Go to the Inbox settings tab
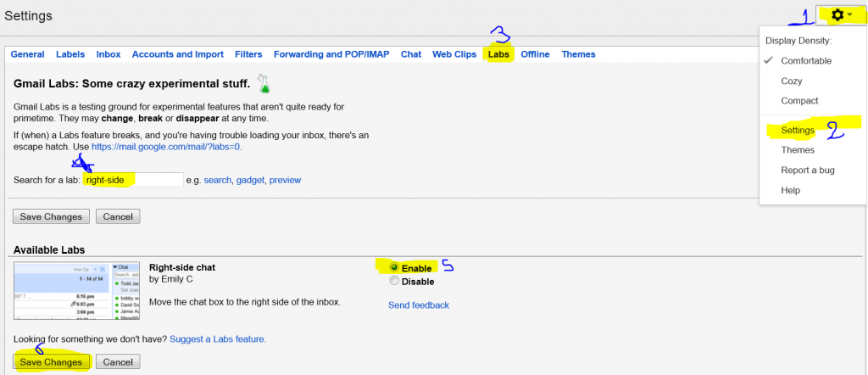Screen dimensions: 868x375 pyautogui.click(x=108, y=54)
